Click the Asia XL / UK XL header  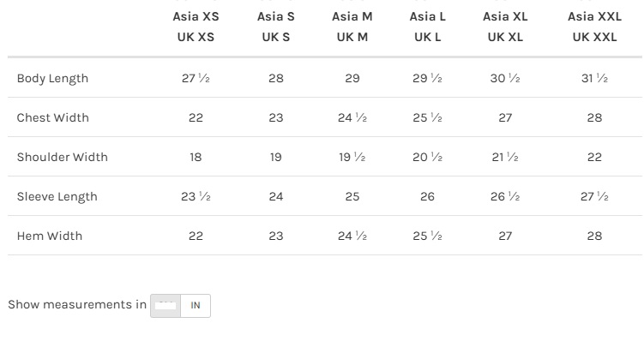coord(505,27)
